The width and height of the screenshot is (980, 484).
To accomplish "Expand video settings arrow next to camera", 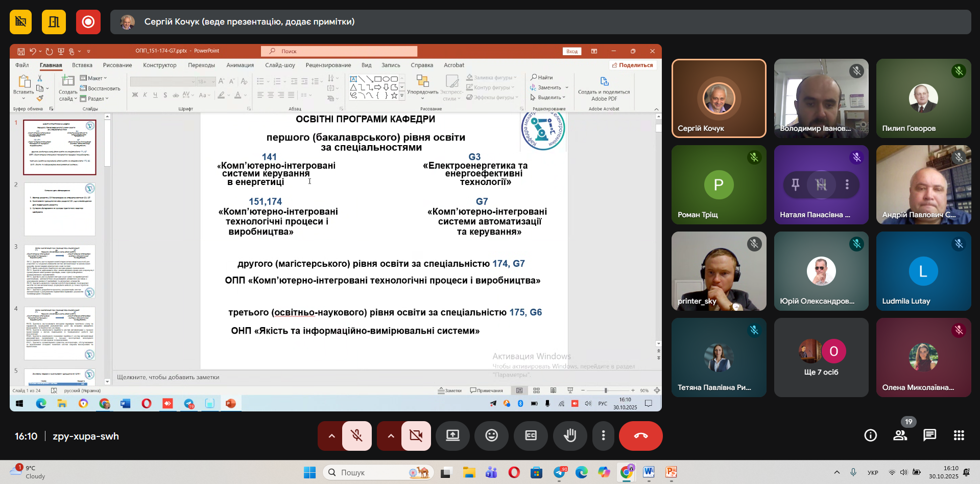I will pyautogui.click(x=391, y=436).
